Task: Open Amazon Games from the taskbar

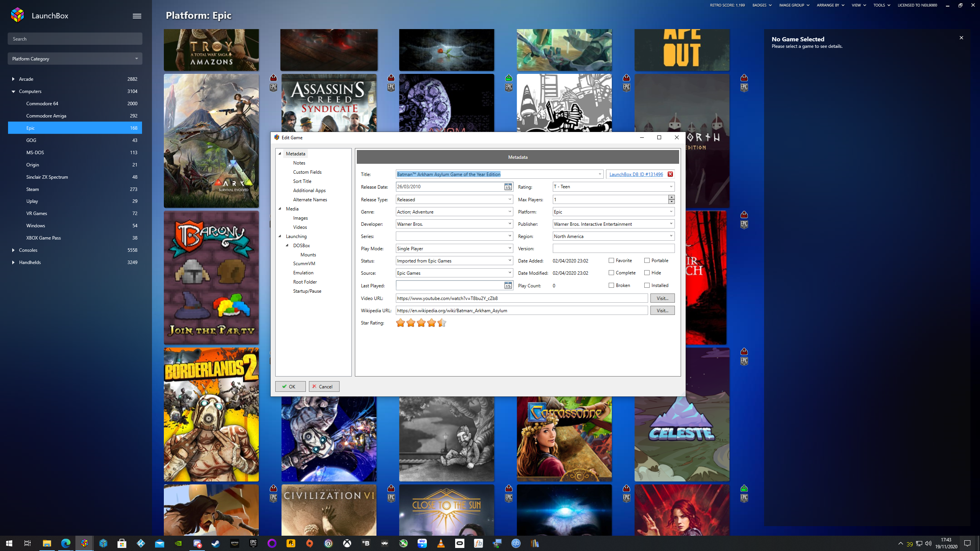Action: pyautogui.click(x=235, y=543)
